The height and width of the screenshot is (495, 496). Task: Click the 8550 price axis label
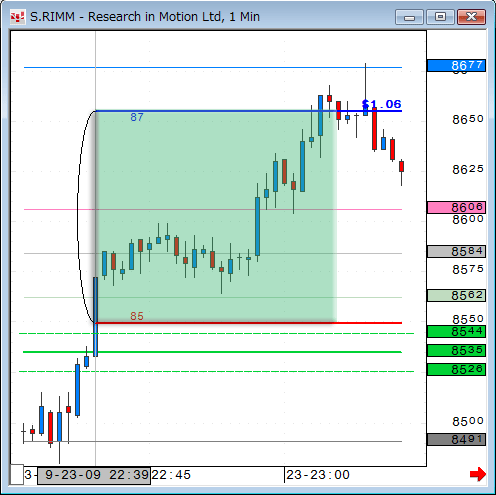(468, 319)
